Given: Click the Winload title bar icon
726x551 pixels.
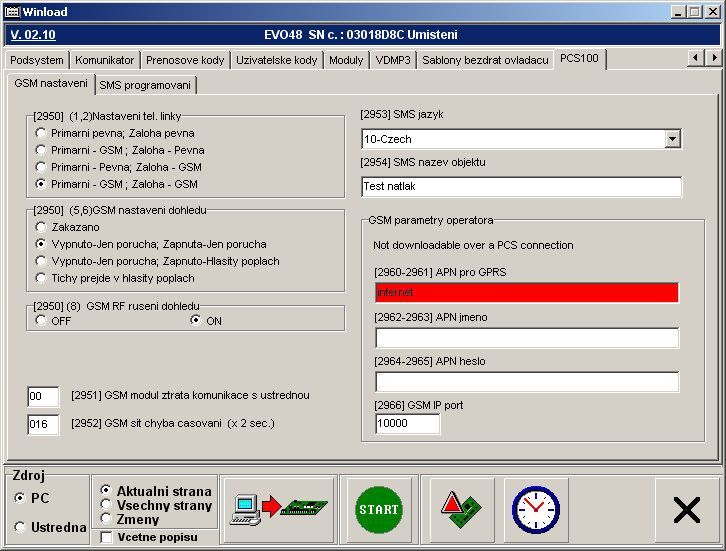Looking at the screenshot, I should coord(13,11).
